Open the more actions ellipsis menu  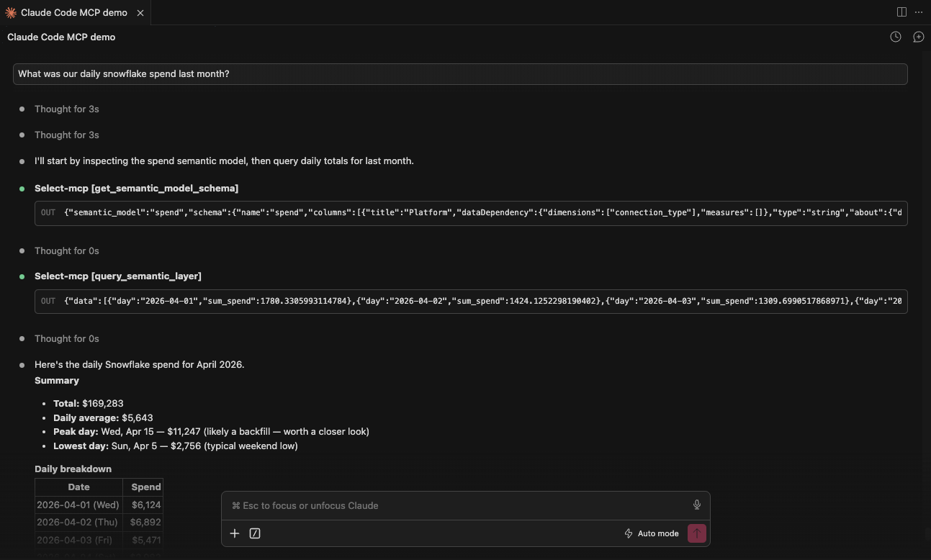(919, 12)
